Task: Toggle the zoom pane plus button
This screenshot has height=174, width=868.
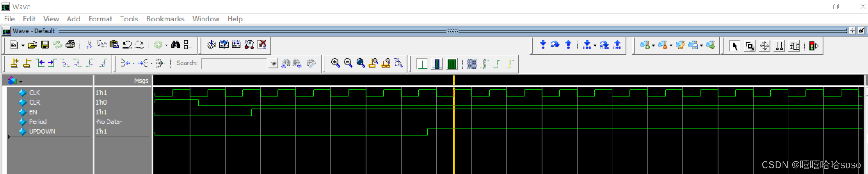Action: point(852,31)
